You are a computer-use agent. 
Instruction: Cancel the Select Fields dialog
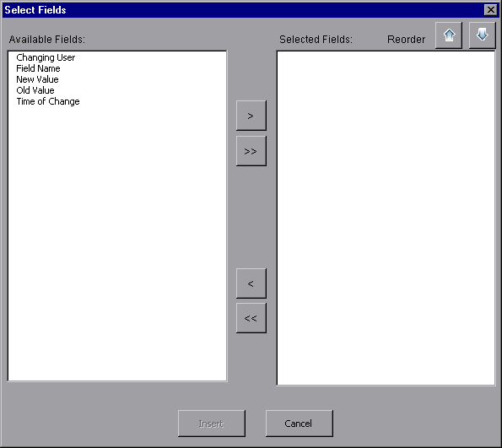click(x=300, y=424)
